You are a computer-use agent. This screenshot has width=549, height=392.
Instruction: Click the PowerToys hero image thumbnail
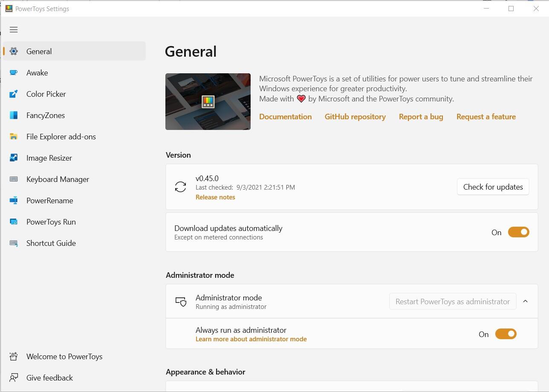[208, 101]
